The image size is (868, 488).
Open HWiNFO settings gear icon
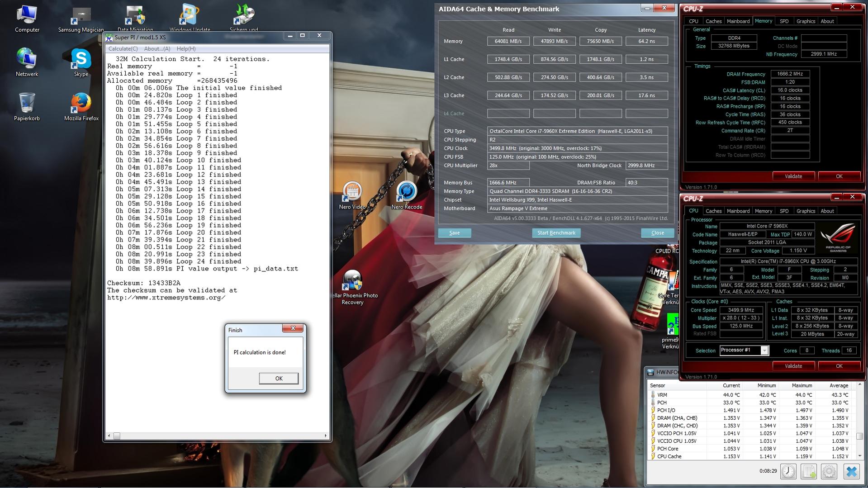click(x=829, y=471)
